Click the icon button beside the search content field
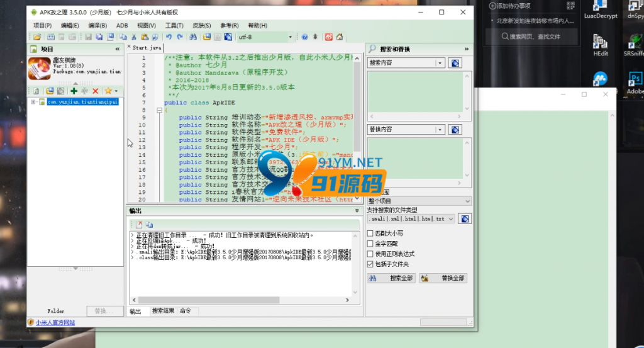The image size is (644, 348). (455, 63)
